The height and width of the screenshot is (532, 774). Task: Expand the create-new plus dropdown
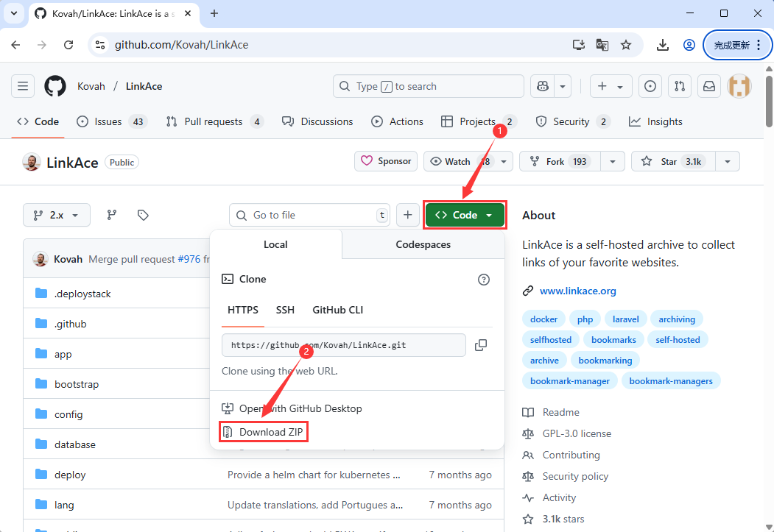(x=611, y=86)
